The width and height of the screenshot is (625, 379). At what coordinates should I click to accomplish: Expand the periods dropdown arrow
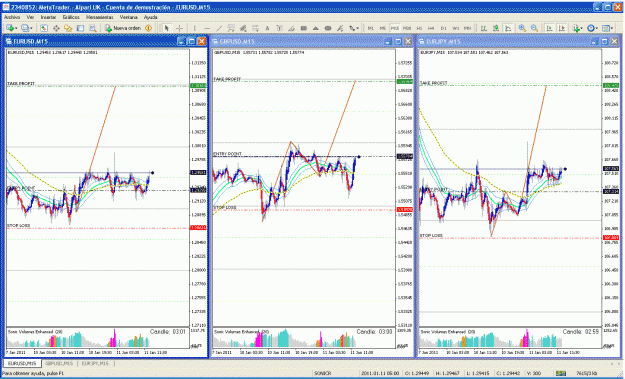(x=597, y=28)
